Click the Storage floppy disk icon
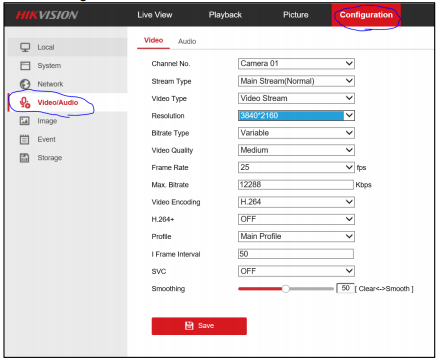 pos(25,158)
